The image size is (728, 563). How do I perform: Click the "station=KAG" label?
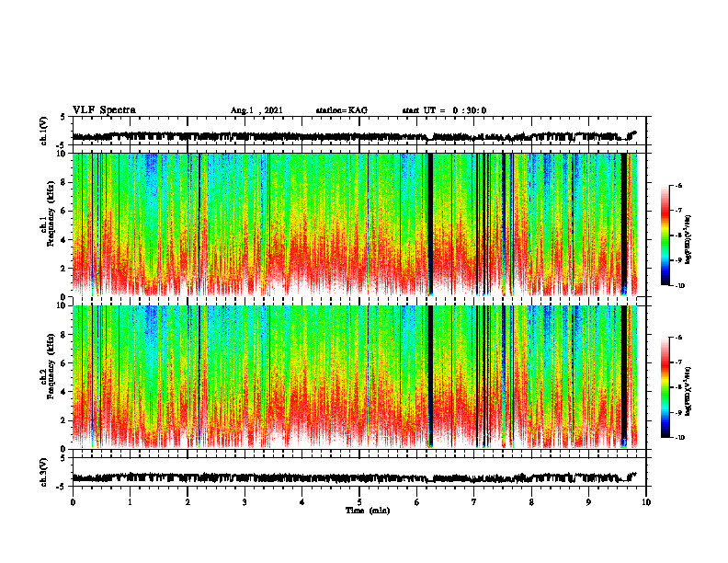(341, 110)
